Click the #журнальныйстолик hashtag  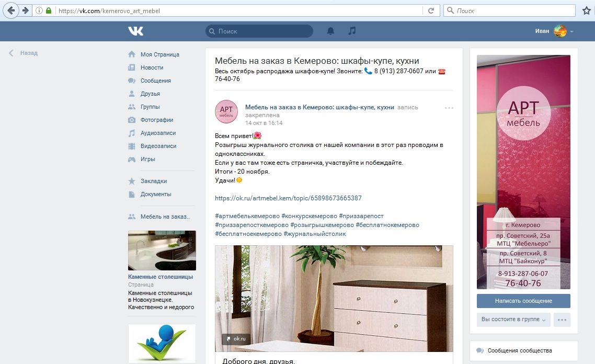coord(315,234)
